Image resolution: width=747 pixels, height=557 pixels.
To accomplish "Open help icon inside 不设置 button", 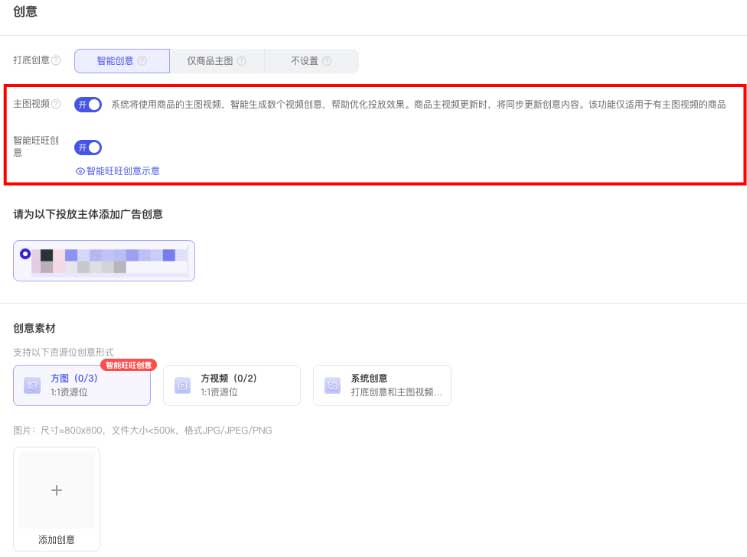I will click(x=327, y=61).
